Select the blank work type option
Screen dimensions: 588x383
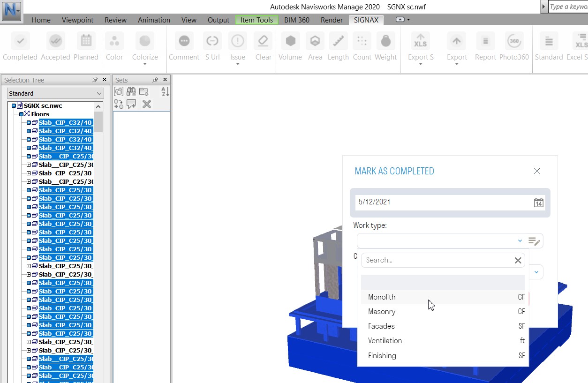click(x=443, y=282)
